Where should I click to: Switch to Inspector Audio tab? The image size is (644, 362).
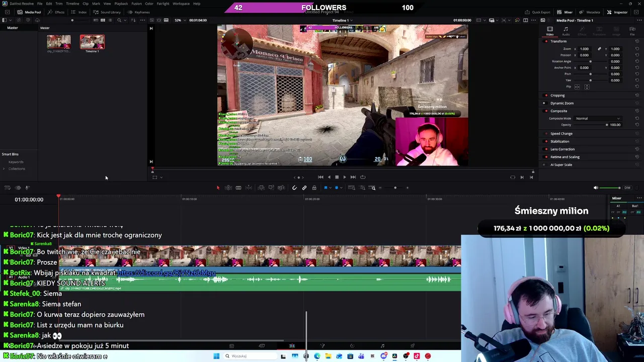[x=566, y=31]
